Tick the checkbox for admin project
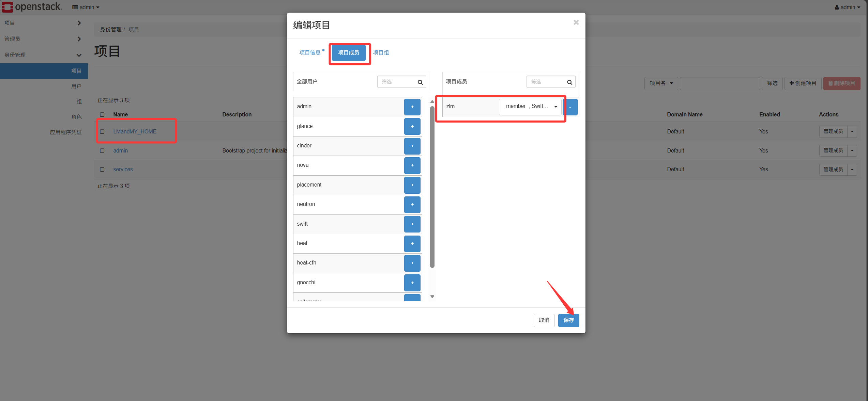 [102, 151]
